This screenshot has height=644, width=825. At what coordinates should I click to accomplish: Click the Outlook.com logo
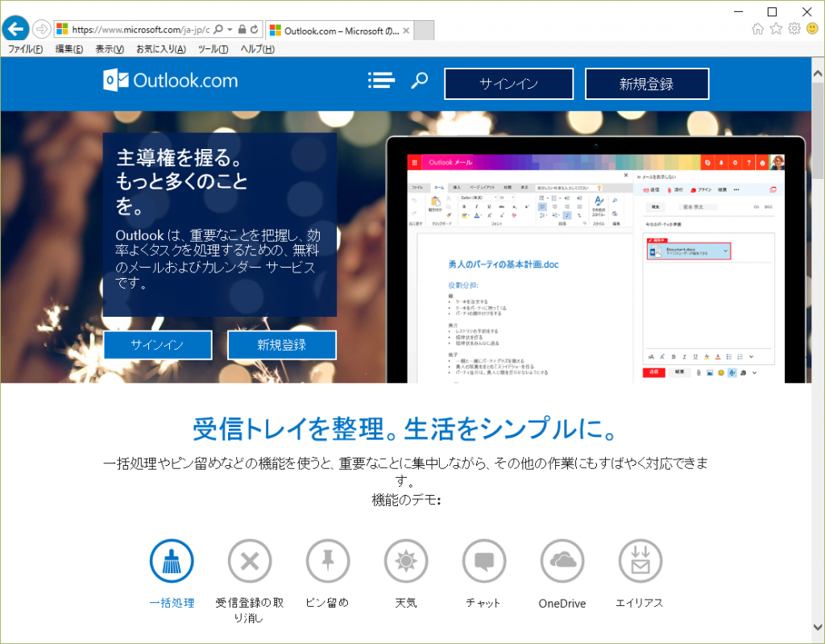pyautogui.click(x=171, y=80)
